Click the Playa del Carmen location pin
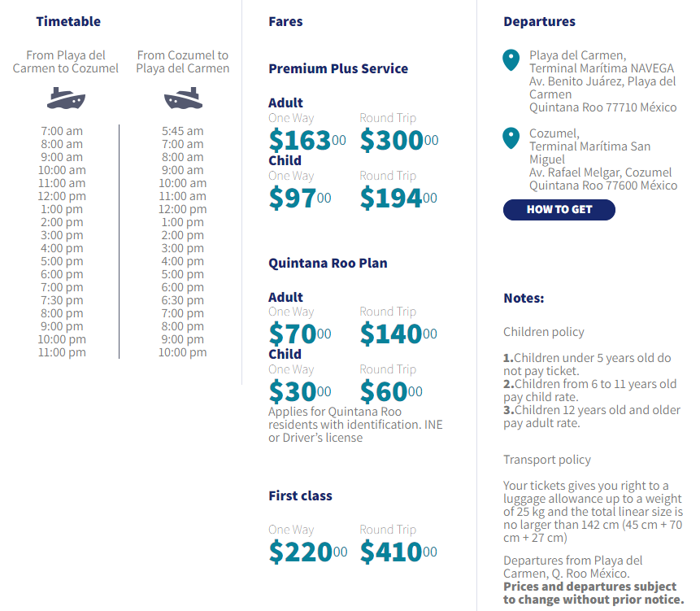 tap(511, 60)
